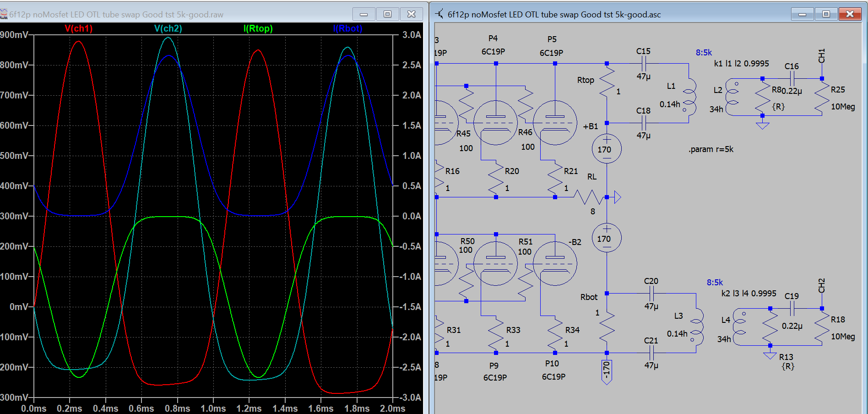This screenshot has width=868, height=414.
Task: Click the 0mV left axis label
Action: 19,307
